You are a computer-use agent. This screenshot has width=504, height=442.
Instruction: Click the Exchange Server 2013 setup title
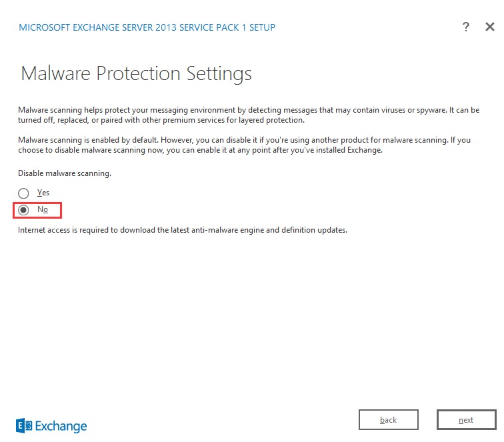pos(147,27)
